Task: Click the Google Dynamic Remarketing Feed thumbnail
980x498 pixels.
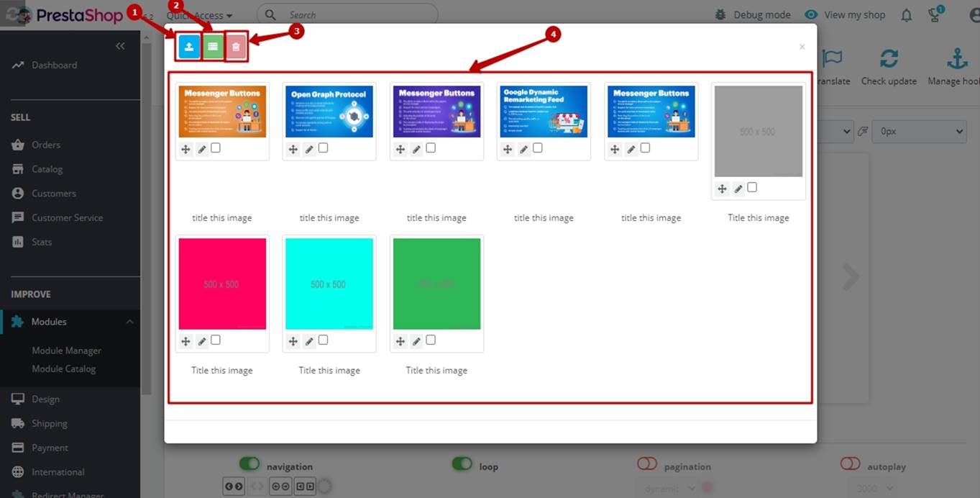Action: pos(544,112)
